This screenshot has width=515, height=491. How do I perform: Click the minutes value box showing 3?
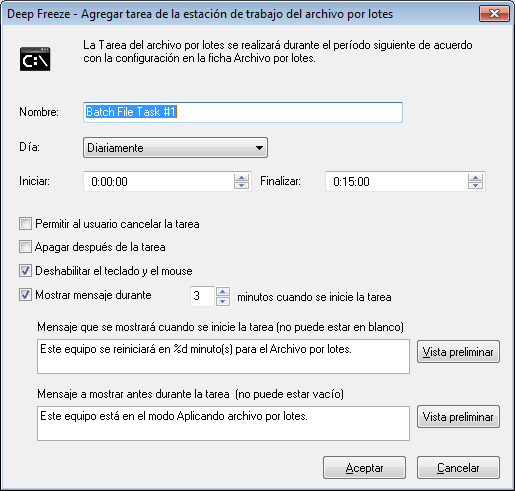coord(202,296)
